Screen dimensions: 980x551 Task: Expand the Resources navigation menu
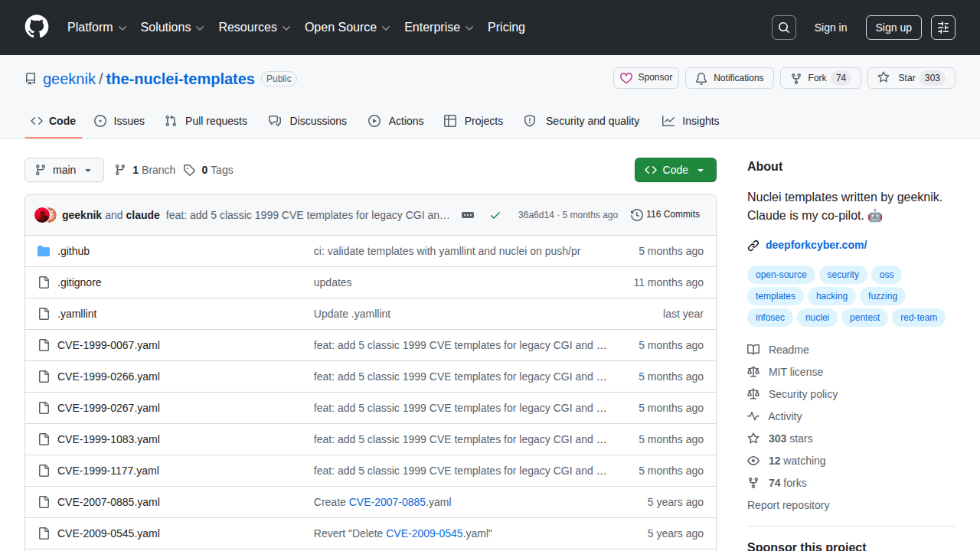tap(254, 28)
